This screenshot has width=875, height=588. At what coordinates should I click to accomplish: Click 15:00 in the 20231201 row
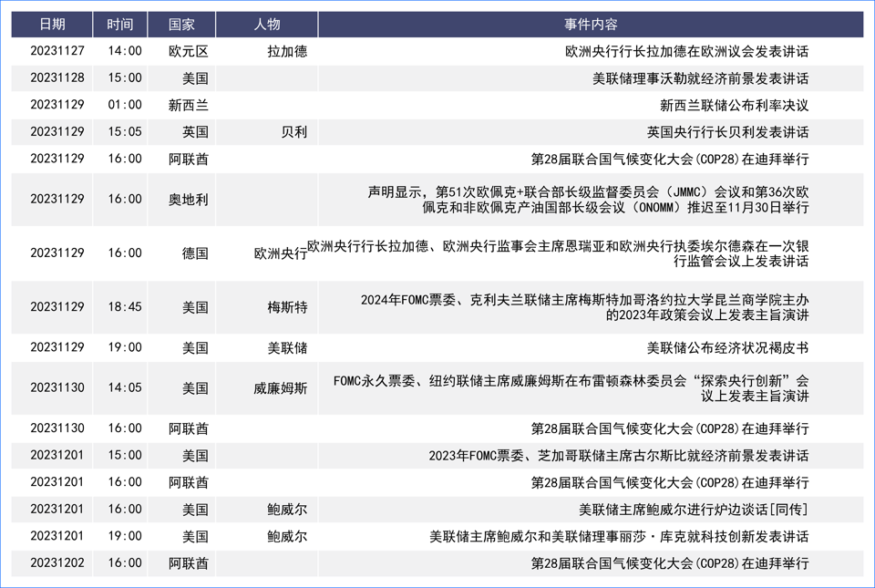point(125,455)
